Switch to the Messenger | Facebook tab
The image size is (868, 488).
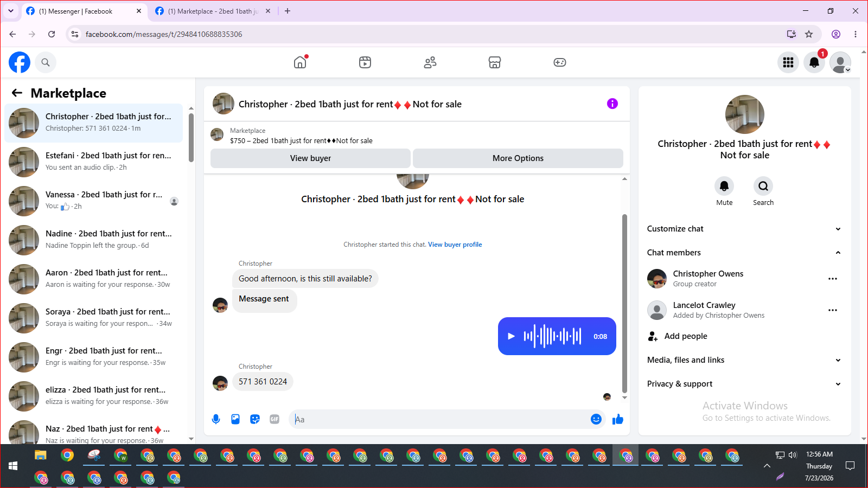coord(84,11)
